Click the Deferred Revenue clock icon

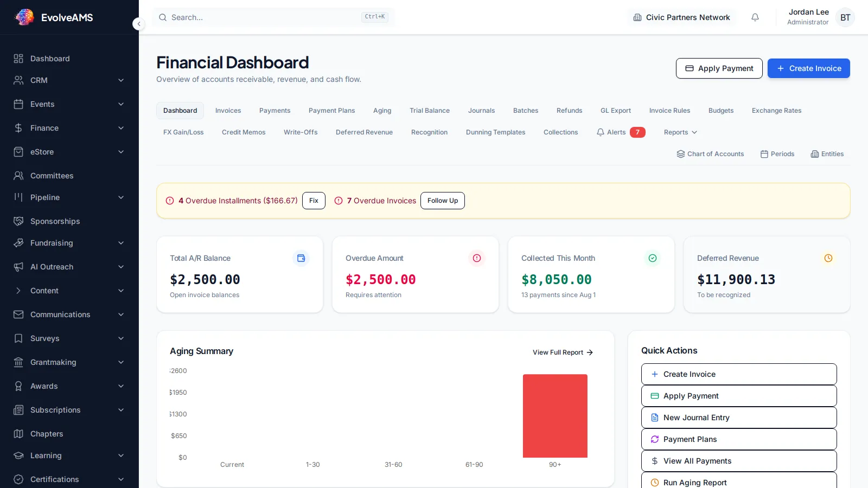[828, 258]
